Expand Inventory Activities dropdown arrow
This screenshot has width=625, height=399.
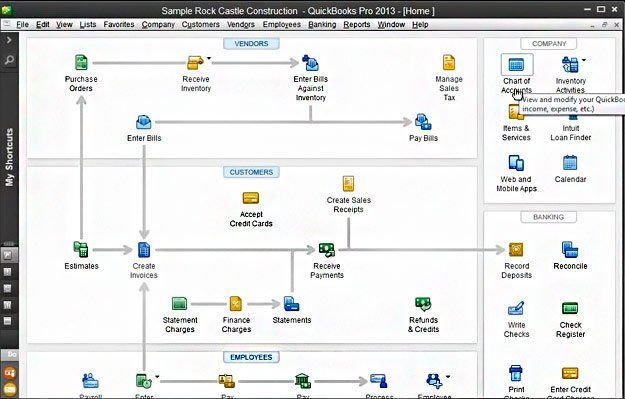584,60
